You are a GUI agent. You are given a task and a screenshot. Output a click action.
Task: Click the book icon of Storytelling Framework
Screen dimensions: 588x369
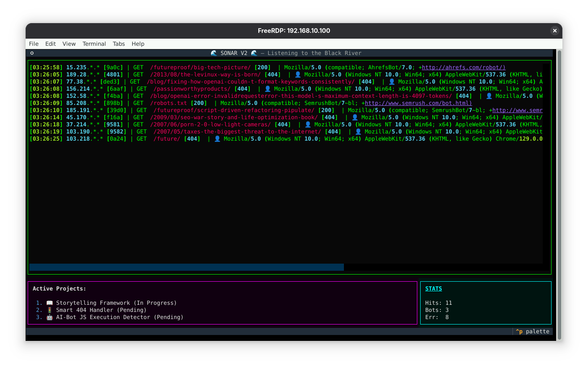(49, 303)
